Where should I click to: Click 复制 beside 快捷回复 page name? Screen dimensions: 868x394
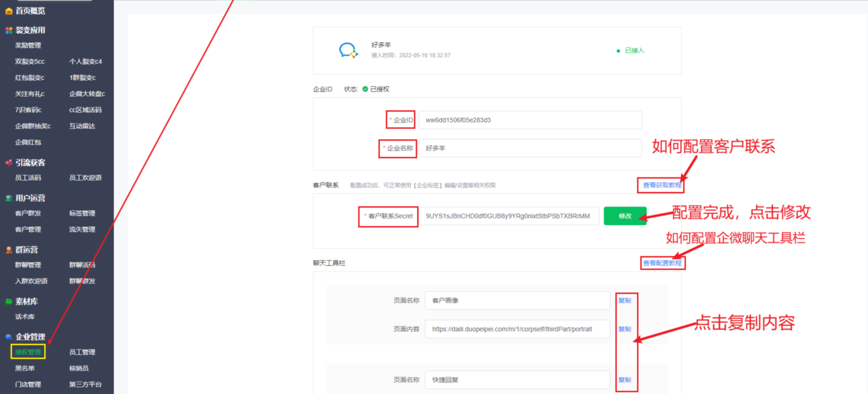coord(625,380)
